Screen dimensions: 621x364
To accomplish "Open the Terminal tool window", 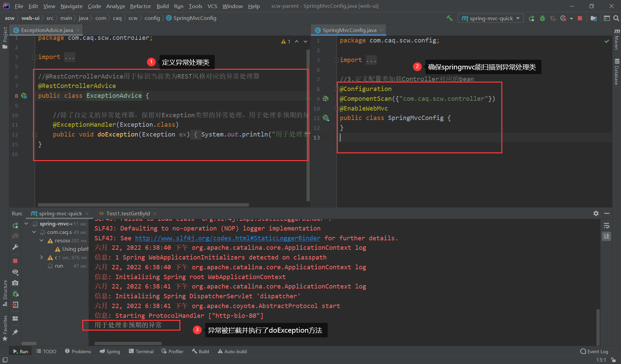I will tap(141, 351).
